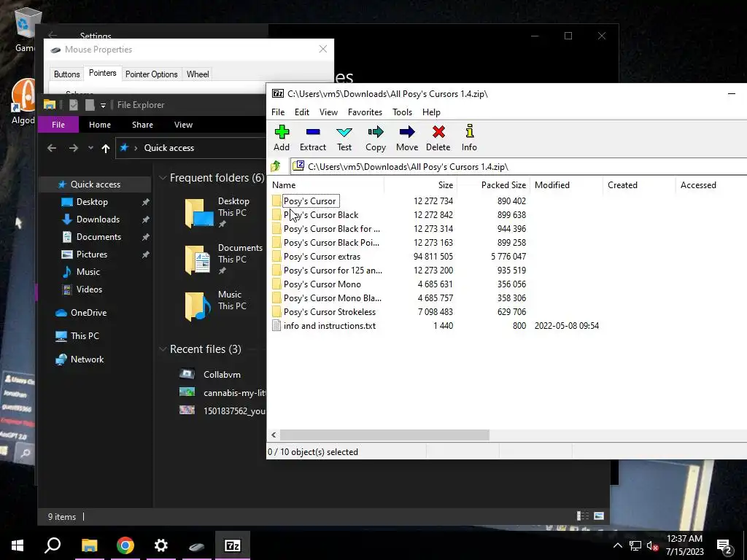Click the Extract toolbar icon in 7-Zip
Image resolution: width=747 pixels, height=560 pixels.
point(313,132)
